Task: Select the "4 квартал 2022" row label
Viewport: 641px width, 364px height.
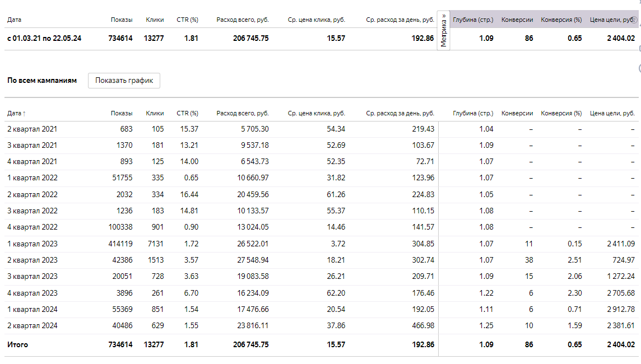Action: [x=32, y=227]
